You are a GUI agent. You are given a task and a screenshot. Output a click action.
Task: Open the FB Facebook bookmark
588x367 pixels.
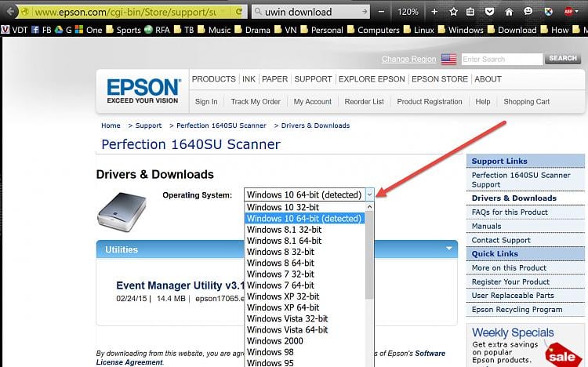coord(42,30)
